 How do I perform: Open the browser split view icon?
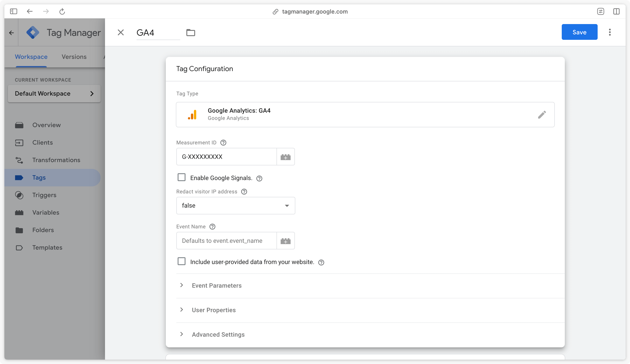(x=616, y=11)
